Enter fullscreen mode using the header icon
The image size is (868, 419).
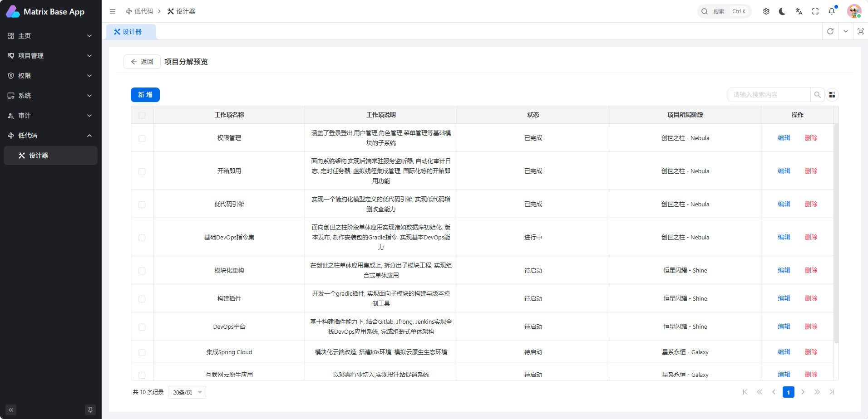[815, 11]
